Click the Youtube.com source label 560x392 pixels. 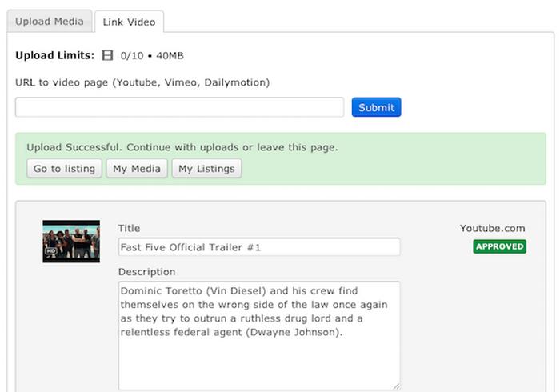coord(492,229)
